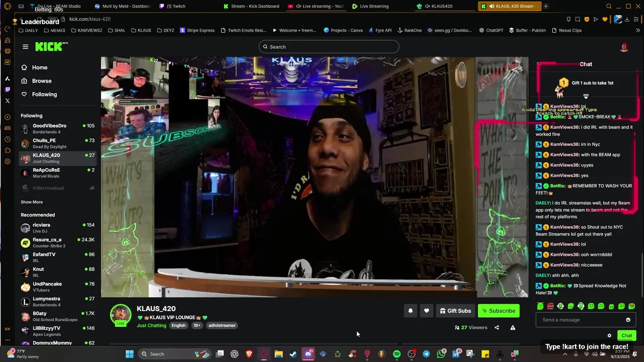Open the Stripe Express bookmark
This screenshot has height=362, width=644.
197,30
